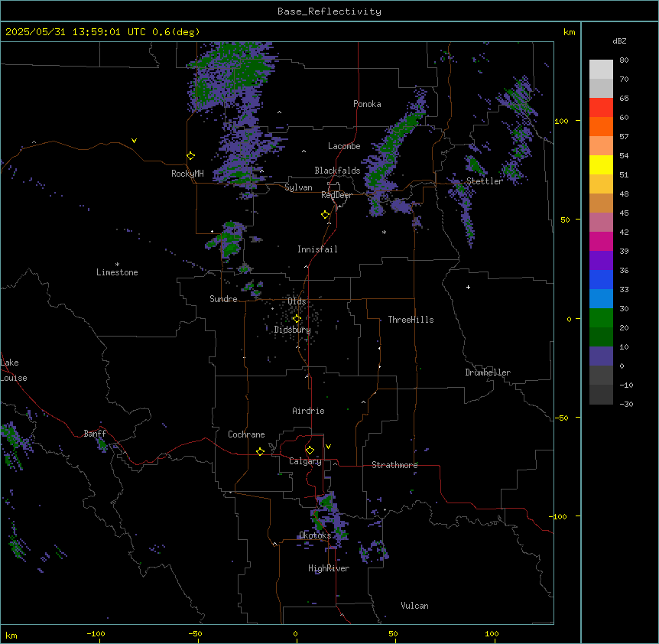Click the km label at bottom-left corner

click(x=11, y=635)
